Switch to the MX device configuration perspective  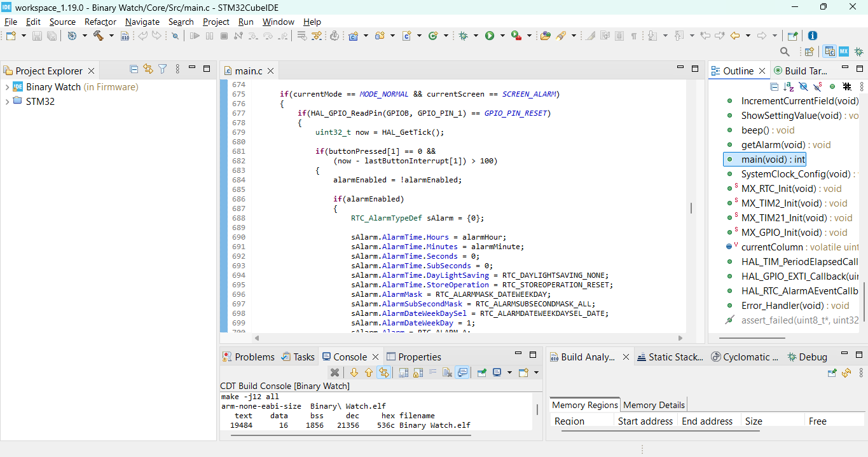[844, 51]
